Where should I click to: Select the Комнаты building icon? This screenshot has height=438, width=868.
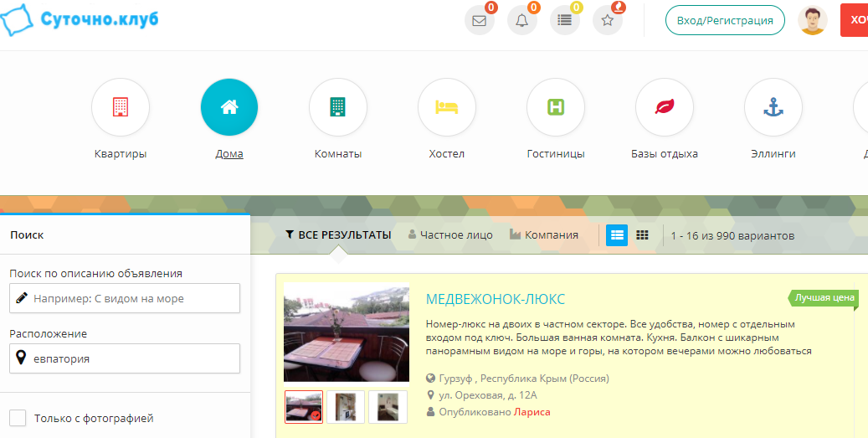click(337, 107)
